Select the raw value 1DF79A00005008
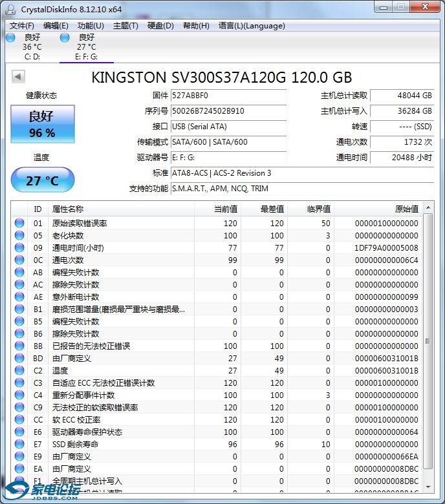This screenshot has width=445, height=504. [386, 248]
